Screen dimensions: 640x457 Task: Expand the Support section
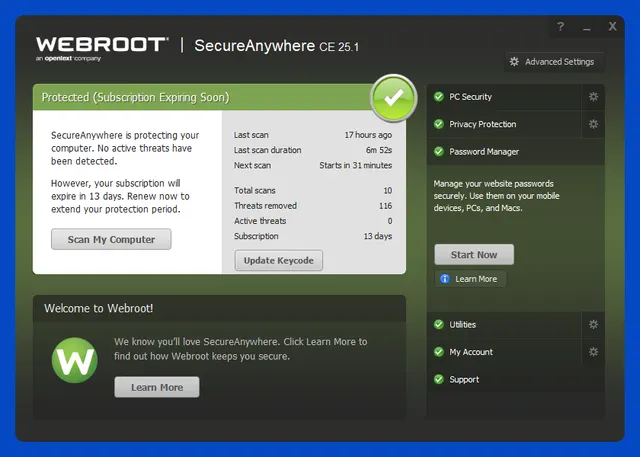(x=516, y=379)
